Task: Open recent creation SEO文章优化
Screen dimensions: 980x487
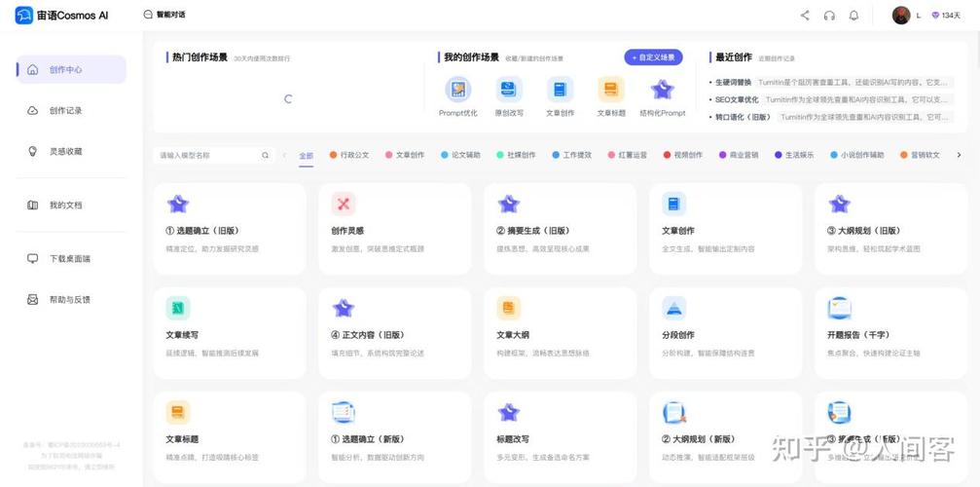Action: coord(831,99)
